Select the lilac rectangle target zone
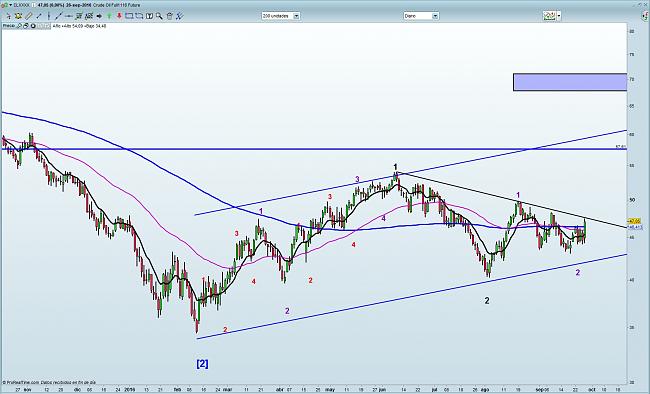The height and width of the screenshot is (394, 650). click(570, 82)
